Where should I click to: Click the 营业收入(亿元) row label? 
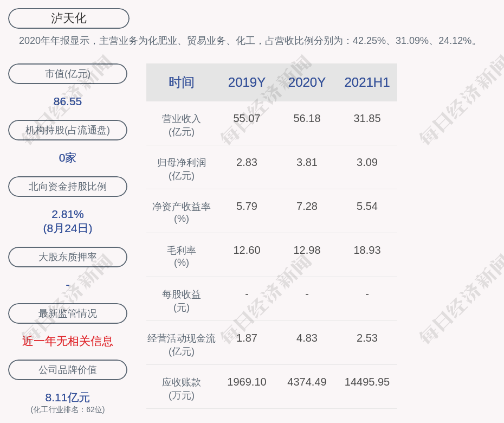182,125
